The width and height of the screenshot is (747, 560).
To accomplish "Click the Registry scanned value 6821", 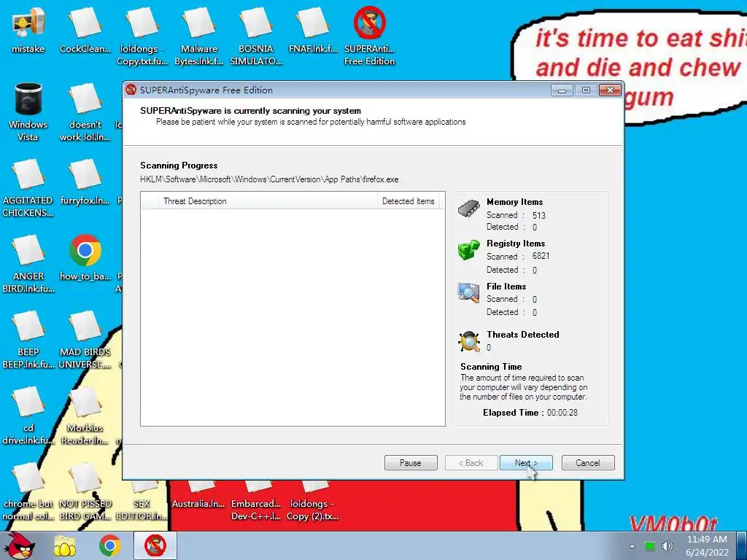I will pyautogui.click(x=541, y=256).
